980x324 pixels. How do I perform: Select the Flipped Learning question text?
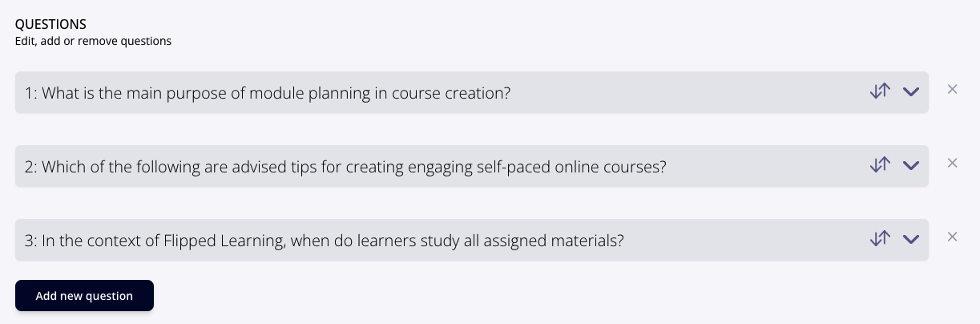[333, 241]
